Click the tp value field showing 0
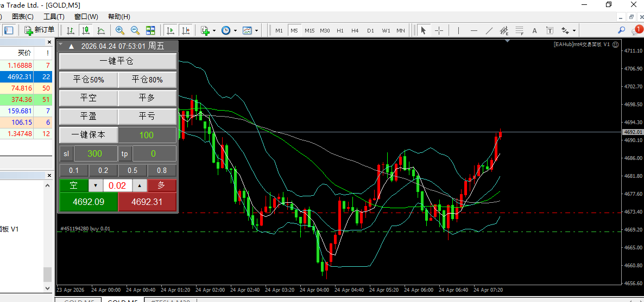Screen dimensions: 644x302 [x=154, y=153]
